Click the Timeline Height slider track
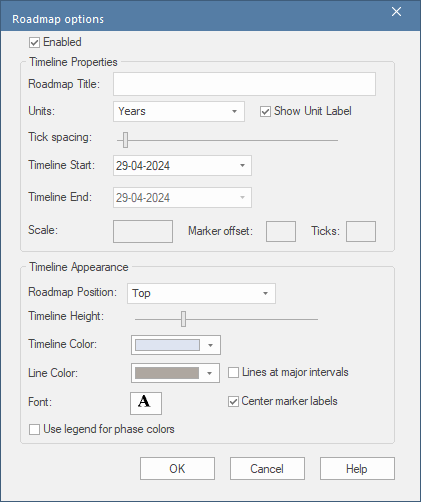This screenshot has height=502, width=421. tap(226, 319)
